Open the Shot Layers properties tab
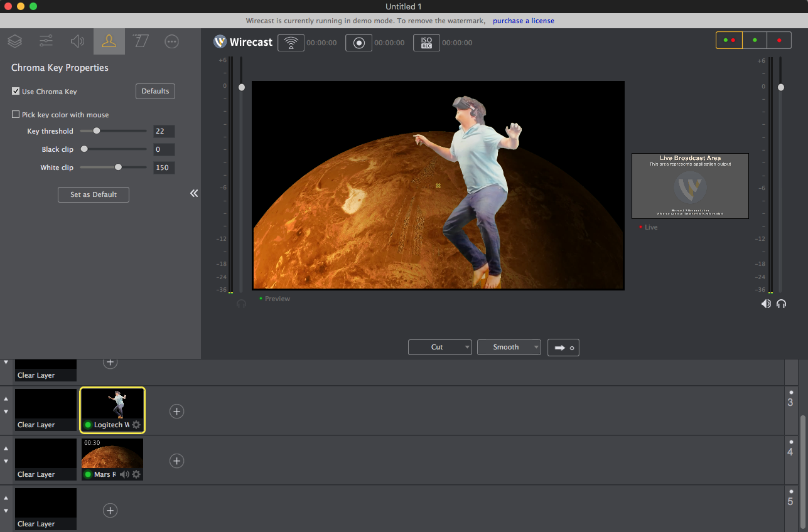 coord(15,41)
